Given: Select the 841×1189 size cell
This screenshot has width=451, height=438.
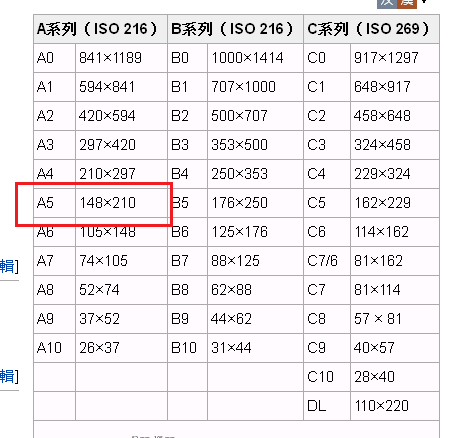Looking at the screenshot, I should click(x=121, y=58).
